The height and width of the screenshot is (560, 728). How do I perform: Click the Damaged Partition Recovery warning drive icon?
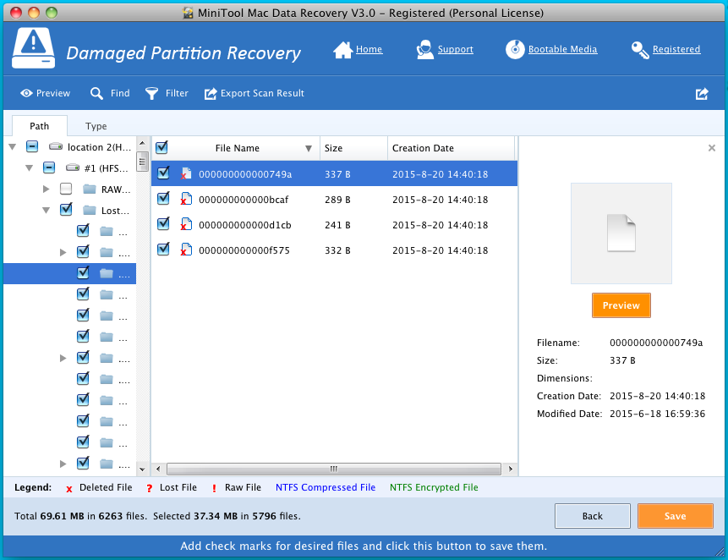[x=33, y=48]
